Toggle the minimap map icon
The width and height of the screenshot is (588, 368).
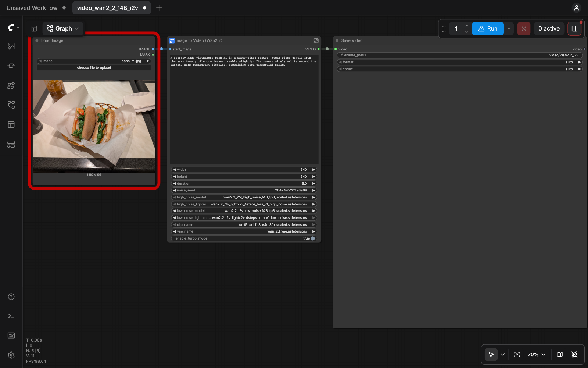pyautogui.click(x=560, y=354)
